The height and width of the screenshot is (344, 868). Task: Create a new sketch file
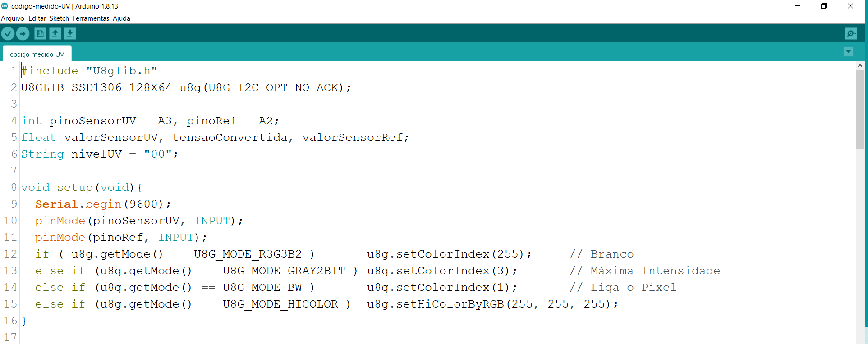[x=40, y=34]
